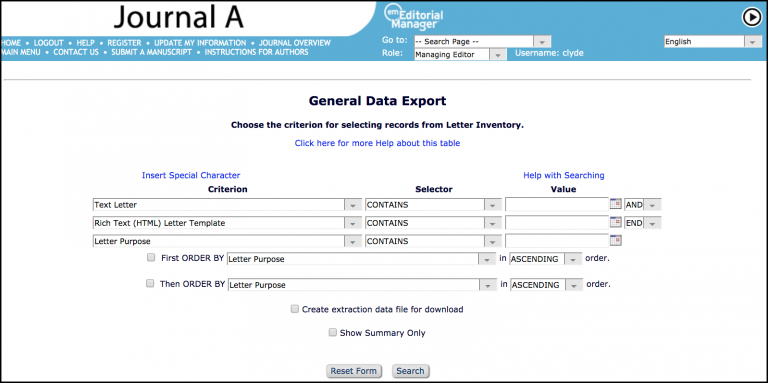768x383 pixels.
Task: Check Create extraction data file for download
Action: click(x=294, y=309)
